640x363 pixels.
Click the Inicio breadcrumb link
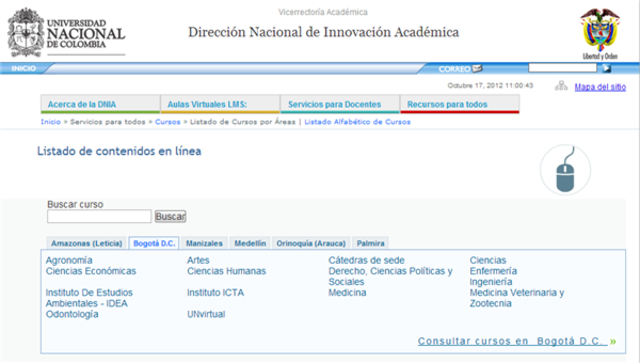click(x=51, y=122)
